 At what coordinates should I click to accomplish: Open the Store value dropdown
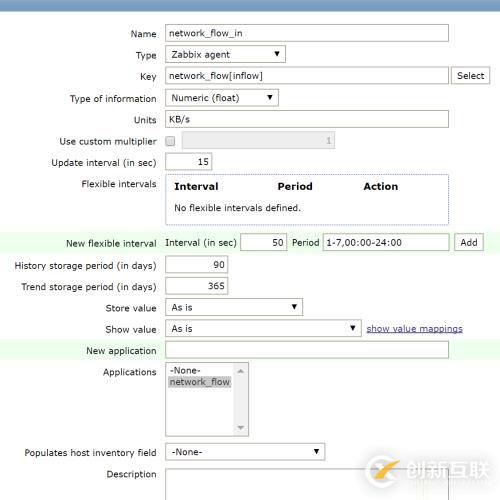point(234,307)
